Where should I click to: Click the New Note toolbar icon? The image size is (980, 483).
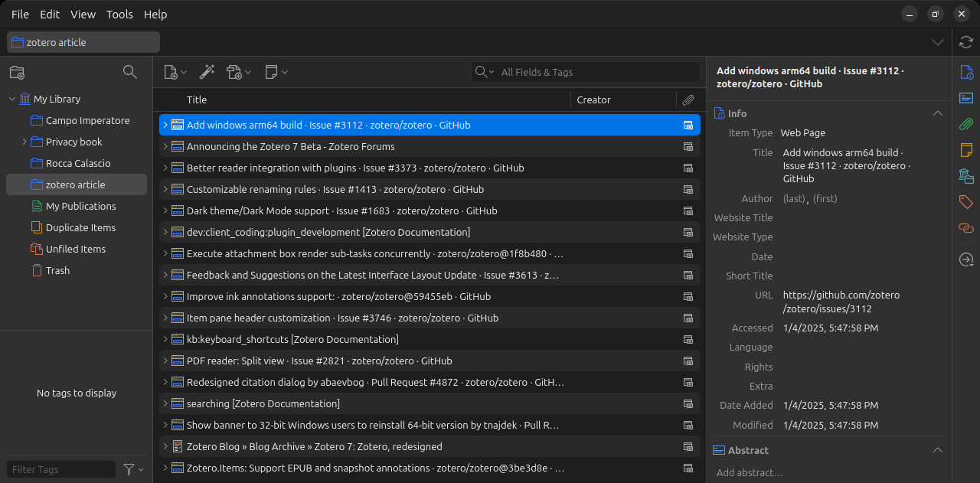tap(275, 72)
